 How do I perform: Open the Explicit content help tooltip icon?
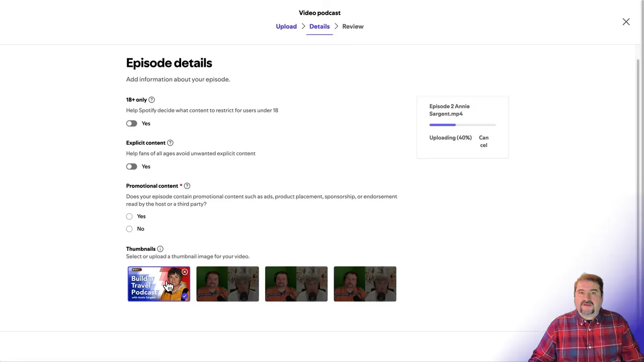[x=170, y=143]
